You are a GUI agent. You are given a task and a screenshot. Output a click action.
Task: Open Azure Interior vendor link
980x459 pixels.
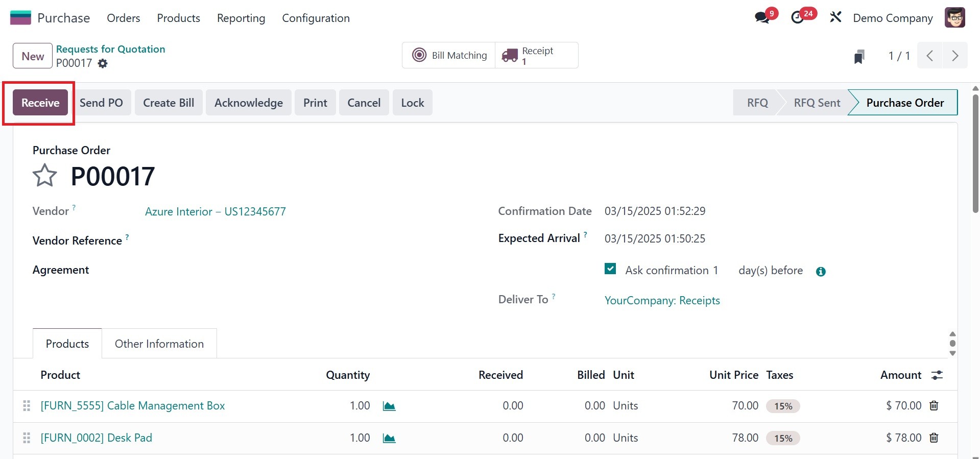(x=215, y=212)
